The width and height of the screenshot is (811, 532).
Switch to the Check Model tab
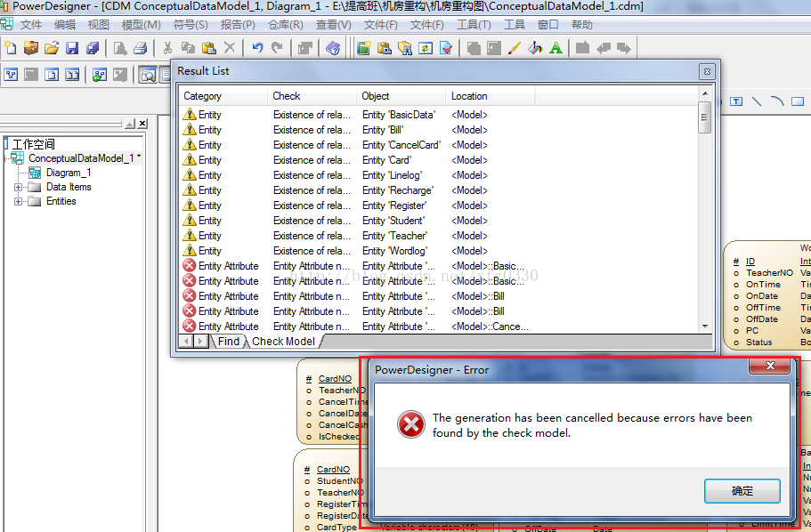pos(283,342)
